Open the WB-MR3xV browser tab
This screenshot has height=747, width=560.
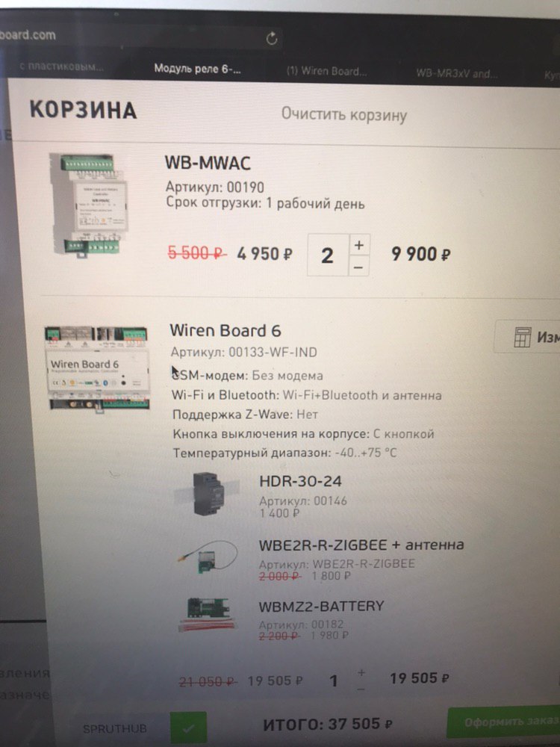(x=457, y=74)
